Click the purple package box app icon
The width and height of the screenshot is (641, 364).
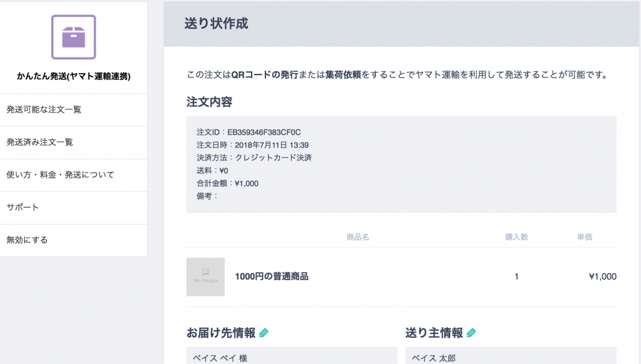pyautogui.click(x=74, y=37)
